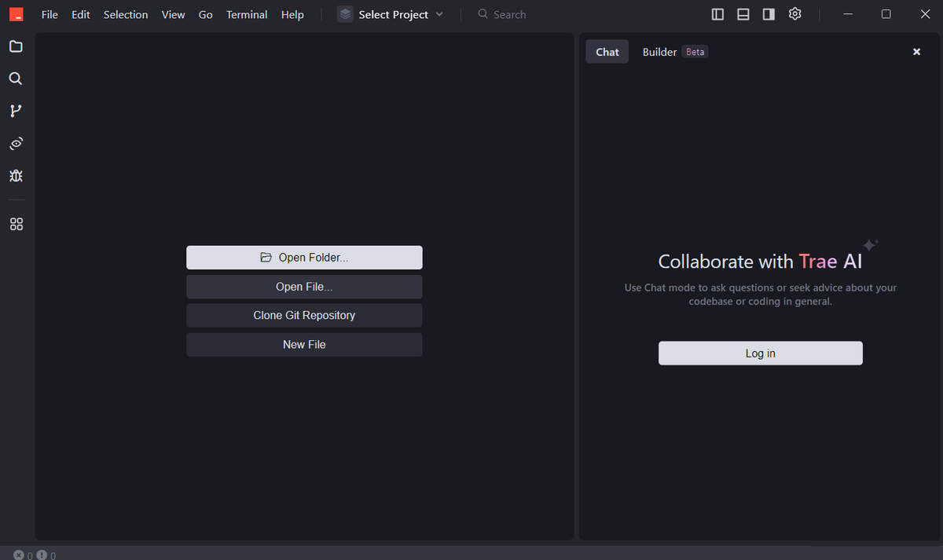Open the File menu
Screen dimensions: 943x560
pyautogui.click(x=50, y=14)
